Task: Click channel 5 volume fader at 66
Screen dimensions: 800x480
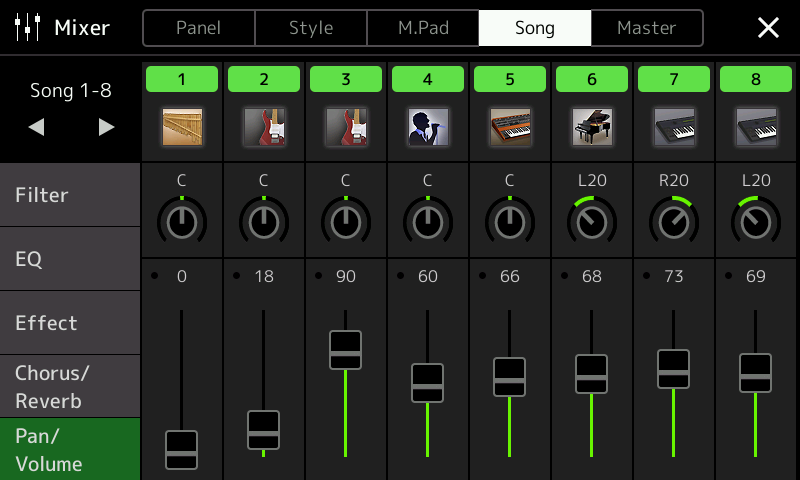Action: point(510,377)
